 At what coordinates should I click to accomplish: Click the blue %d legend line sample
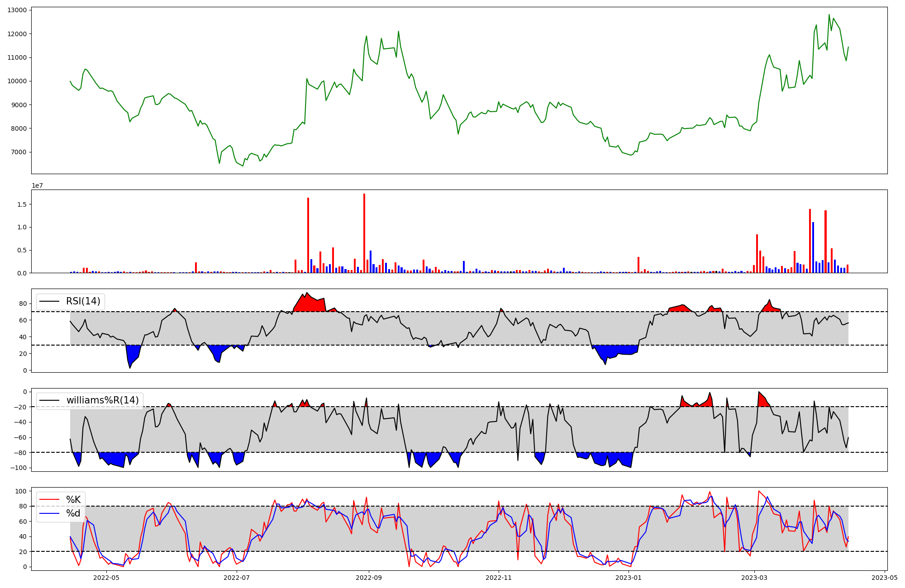(x=50, y=513)
